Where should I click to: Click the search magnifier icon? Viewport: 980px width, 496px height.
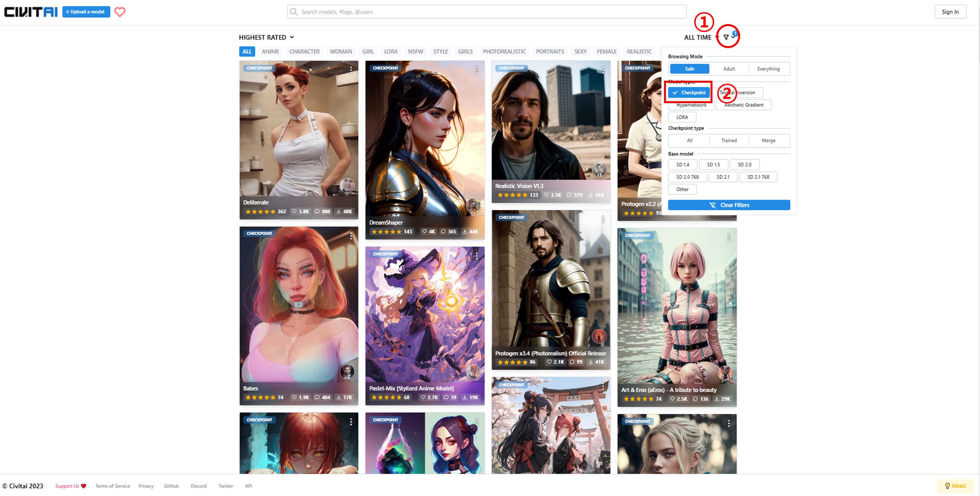[293, 12]
